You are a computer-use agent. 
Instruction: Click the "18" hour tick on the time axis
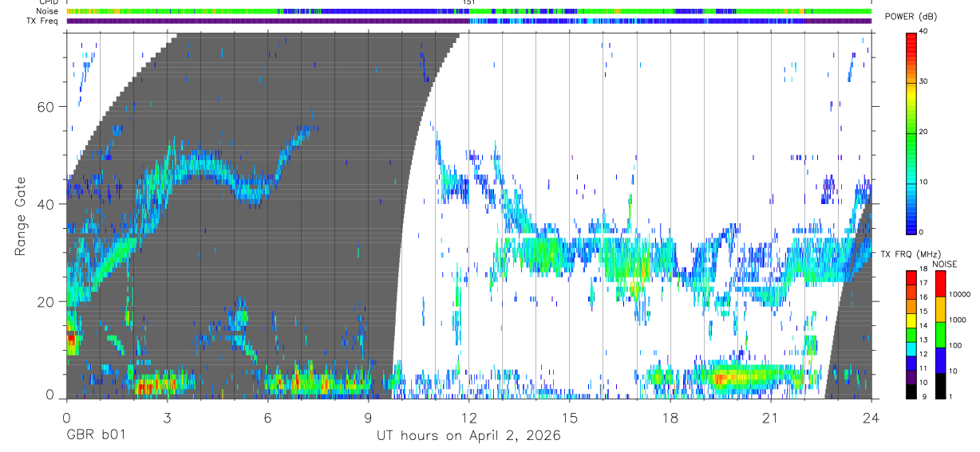[670, 417]
